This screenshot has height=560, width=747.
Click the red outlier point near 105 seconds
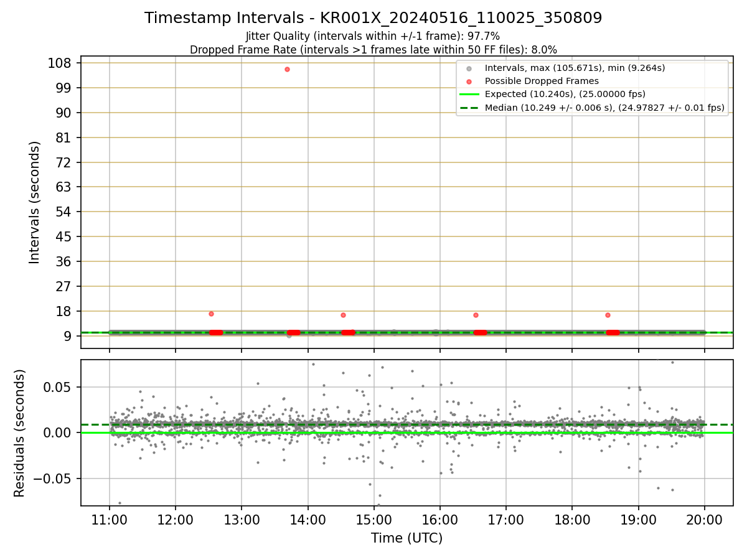[x=287, y=69]
